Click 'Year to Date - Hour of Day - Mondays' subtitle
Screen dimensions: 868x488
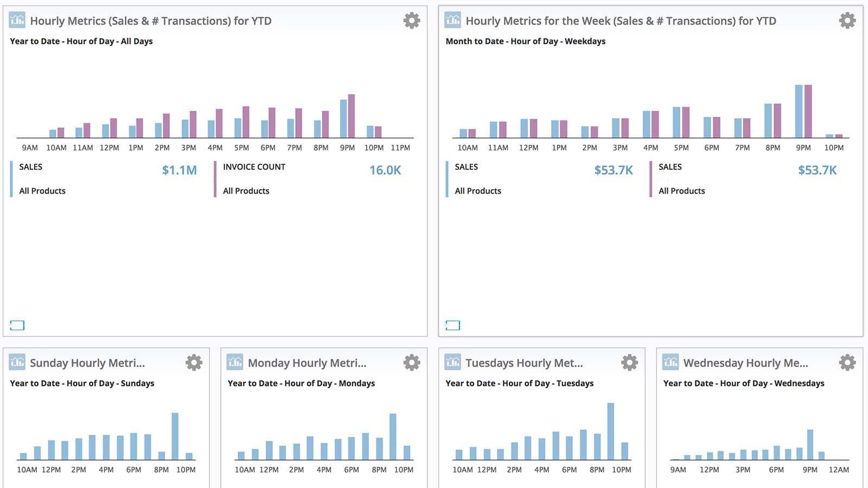tap(301, 383)
